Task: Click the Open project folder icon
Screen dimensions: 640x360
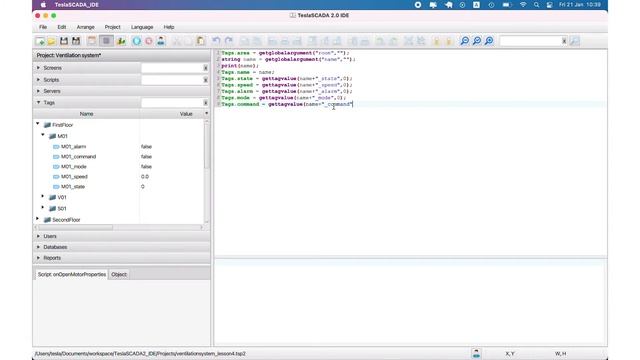Action: (x=51, y=41)
